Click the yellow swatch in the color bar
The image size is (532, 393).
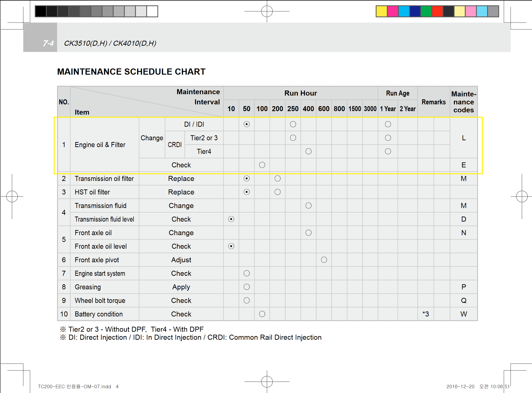coord(382,11)
